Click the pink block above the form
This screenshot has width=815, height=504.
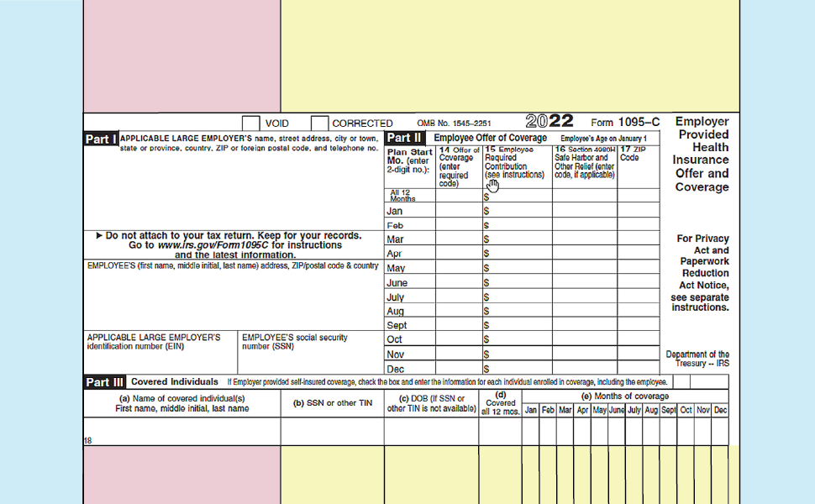181,55
